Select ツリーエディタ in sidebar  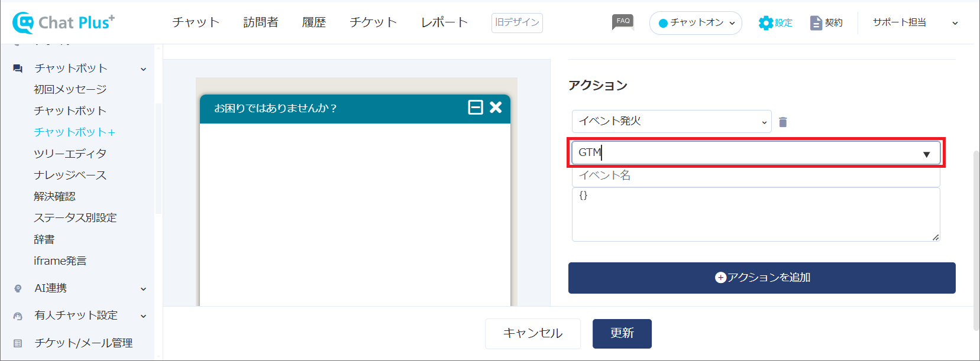click(70, 154)
